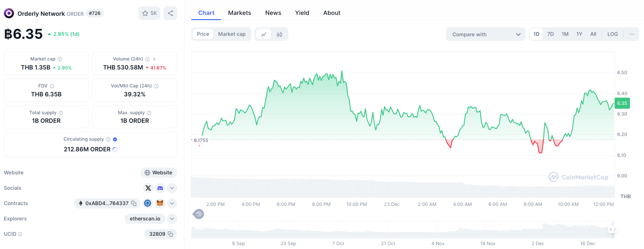Viewport: 644px width, 249px height.
Task: Click the verified badge by Circulating supply
Action: point(115,139)
